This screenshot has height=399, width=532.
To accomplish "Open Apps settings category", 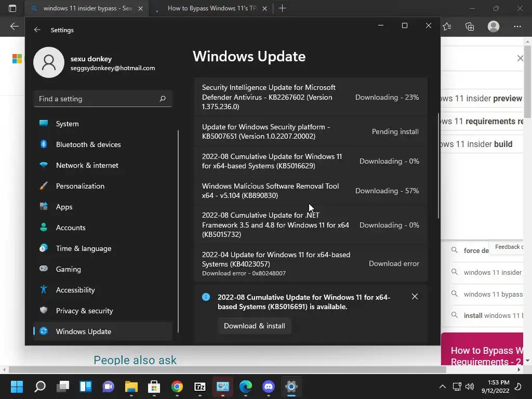I will pos(103,207).
